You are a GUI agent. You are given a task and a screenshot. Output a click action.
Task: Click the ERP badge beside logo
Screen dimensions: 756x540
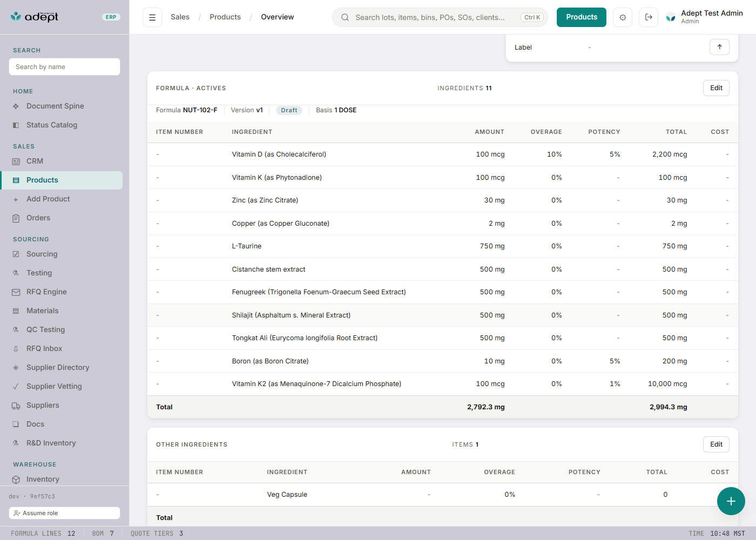(111, 17)
